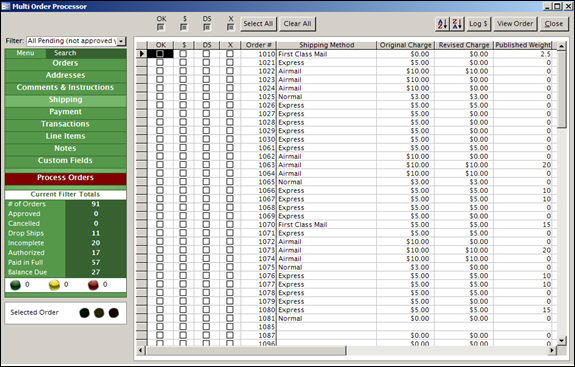This screenshot has width=575, height=367.
Task: Check the OK box for order 1022
Action: 160,71
